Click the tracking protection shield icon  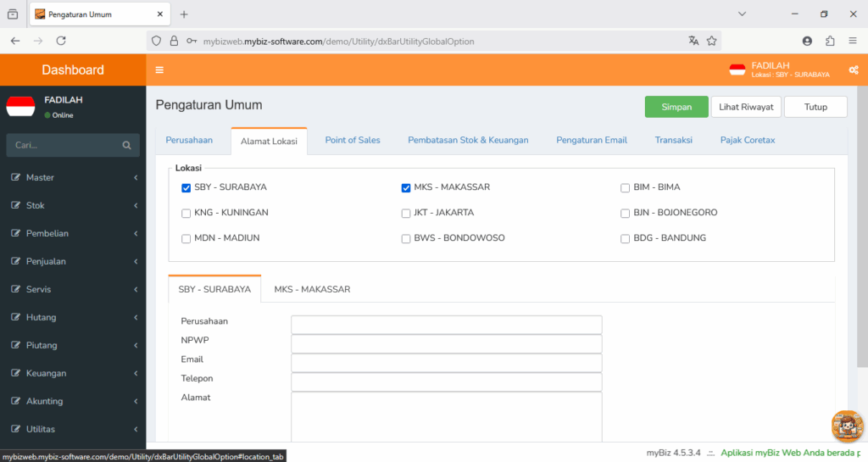(x=157, y=41)
